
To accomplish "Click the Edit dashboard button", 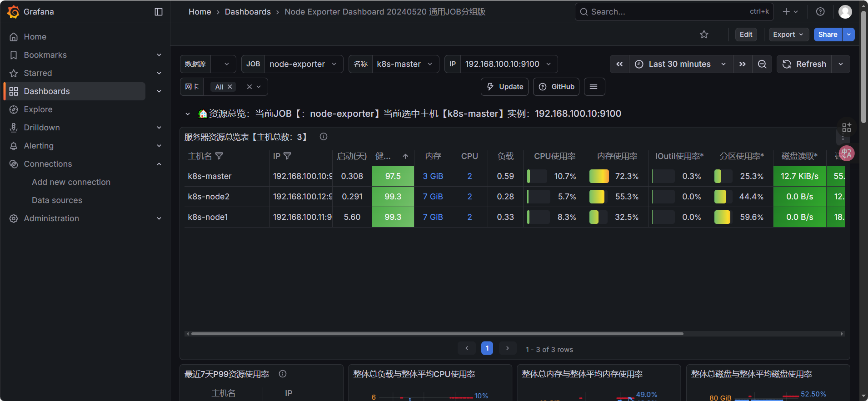I will (746, 35).
